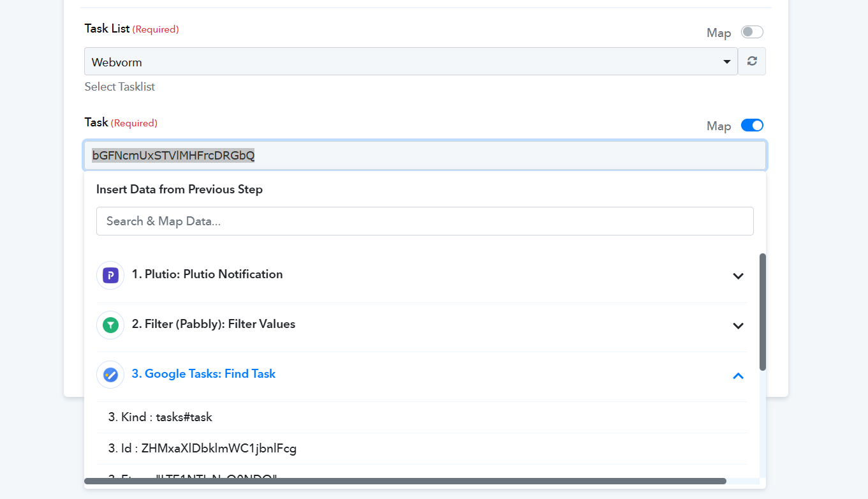Disable the Map toggle for Task
Screen dimensions: 868x499
(752, 126)
